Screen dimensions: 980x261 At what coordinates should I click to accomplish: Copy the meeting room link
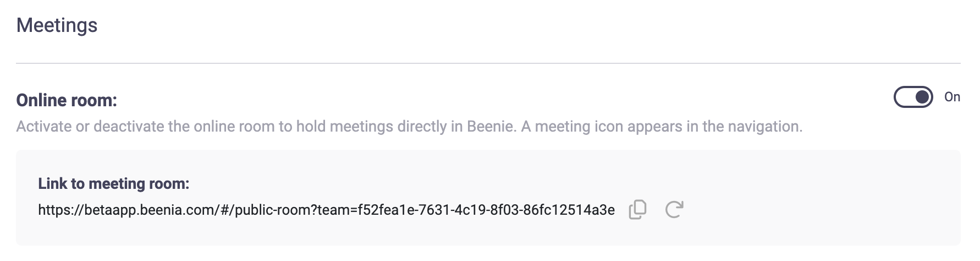click(637, 210)
